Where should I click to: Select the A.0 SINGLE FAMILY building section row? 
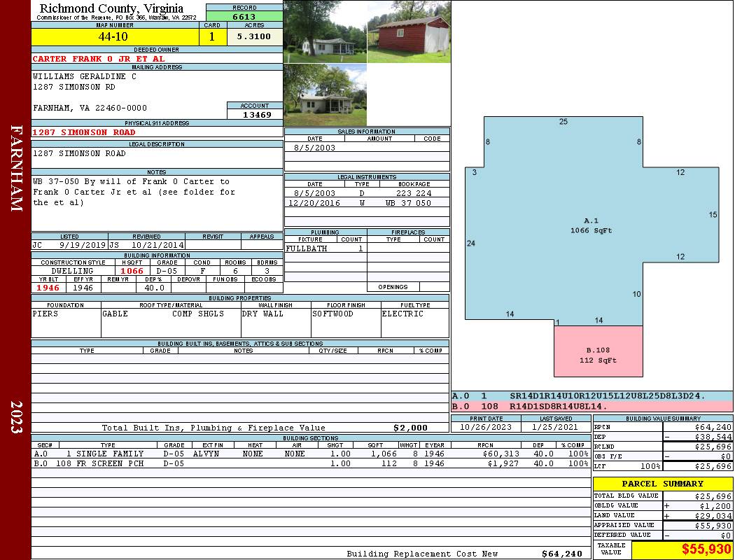pyautogui.click(x=309, y=454)
